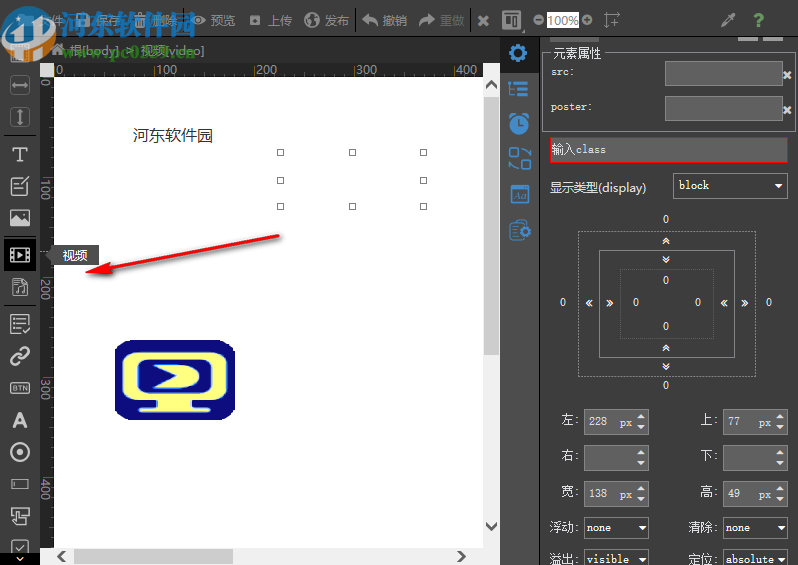Select the Text T tool
The image size is (798, 565).
[x=20, y=154]
